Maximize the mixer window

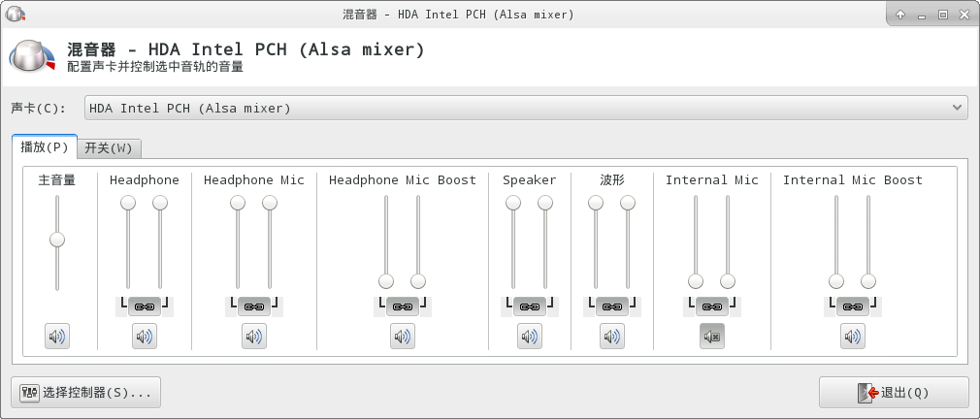[x=943, y=15]
